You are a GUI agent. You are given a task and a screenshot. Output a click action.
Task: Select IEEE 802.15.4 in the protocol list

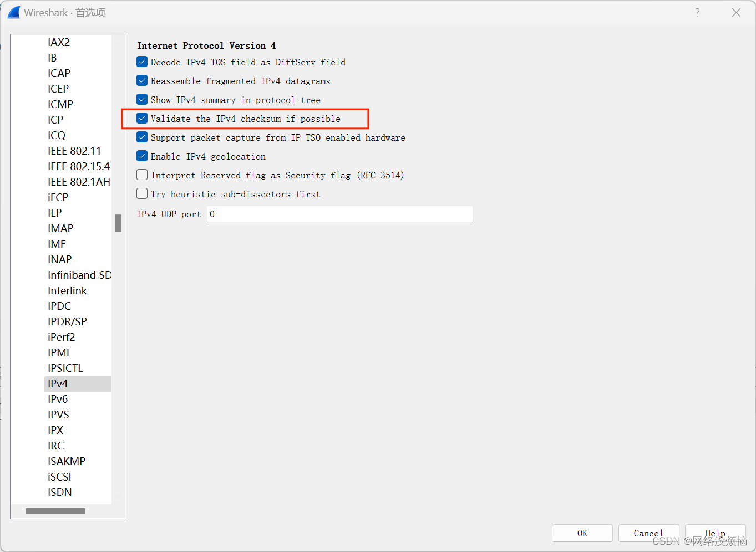pos(78,166)
